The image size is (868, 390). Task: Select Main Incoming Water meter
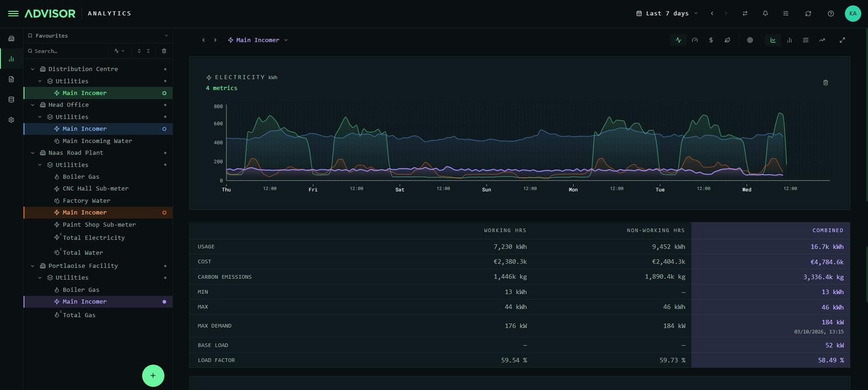pyautogui.click(x=98, y=141)
